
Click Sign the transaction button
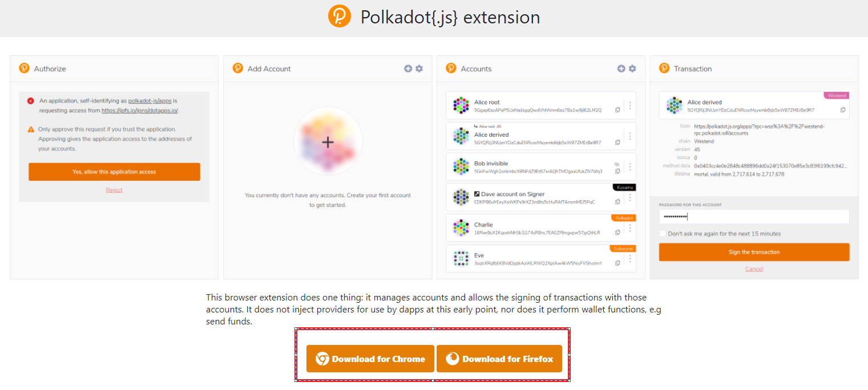(x=754, y=252)
